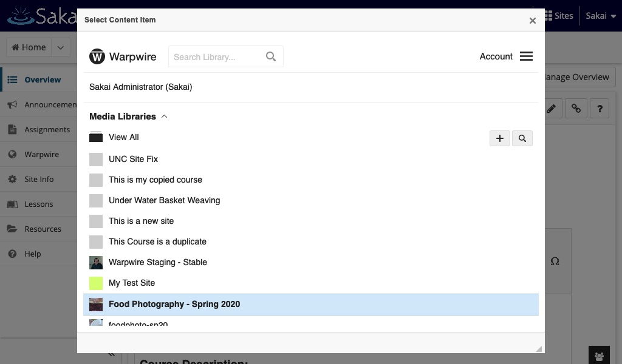The height and width of the screenshot is (364, 622).
Task: Open This is a new site library
Action: (141, 221)
